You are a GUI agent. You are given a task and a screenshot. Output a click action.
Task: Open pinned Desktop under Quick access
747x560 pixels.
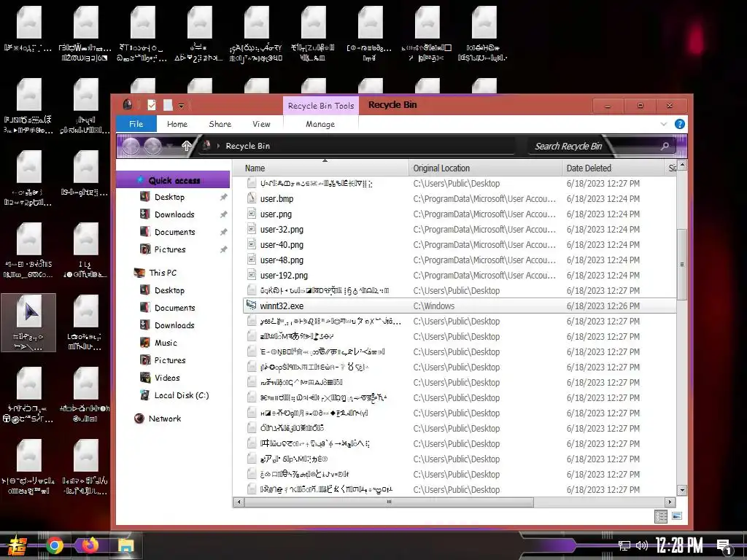click(169, 197)
